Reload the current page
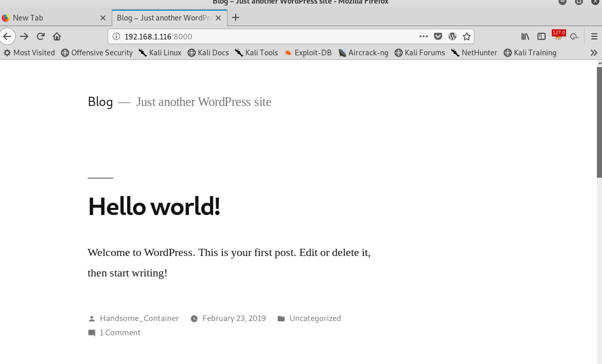 click(x=40, y=37)
